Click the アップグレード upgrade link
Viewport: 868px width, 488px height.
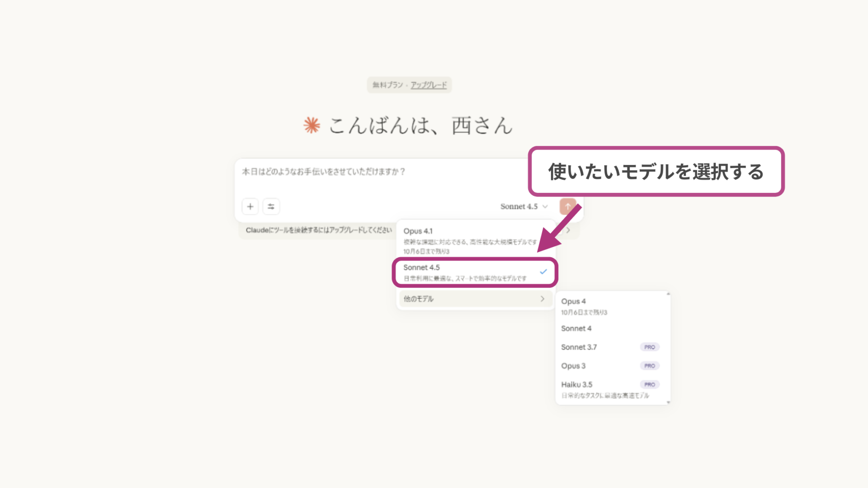click(x=428, y=85)
